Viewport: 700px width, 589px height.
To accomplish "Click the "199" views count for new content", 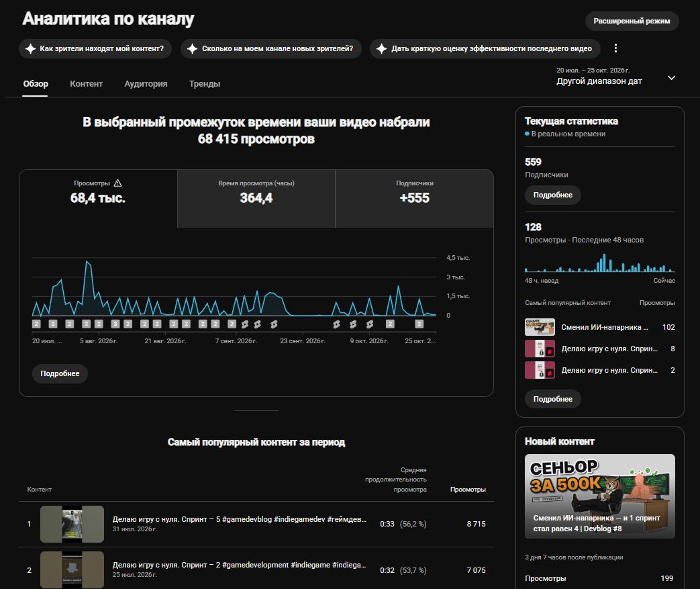I will click(x=667, y=578).
